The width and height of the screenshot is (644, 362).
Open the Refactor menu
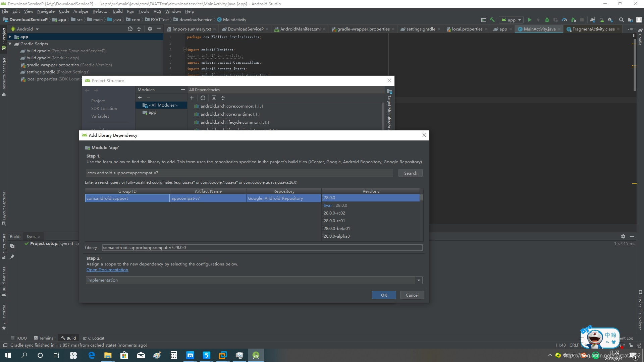coord(101,11)
